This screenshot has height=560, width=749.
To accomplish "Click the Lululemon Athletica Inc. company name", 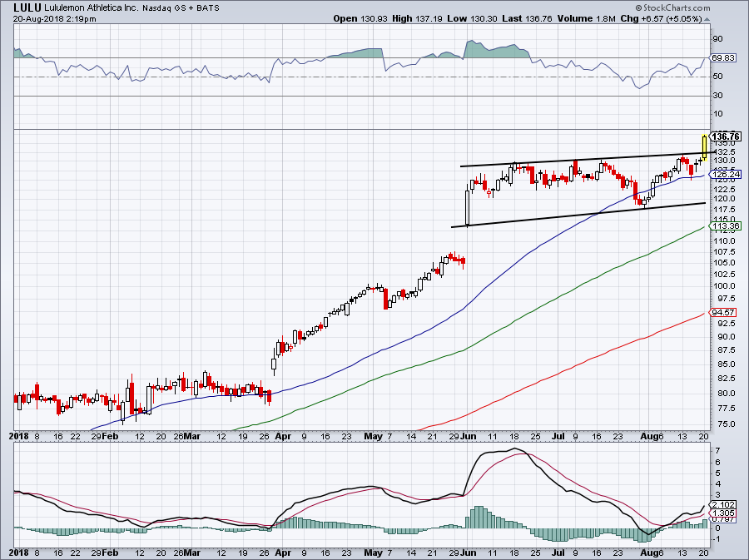I will point(92,8).
